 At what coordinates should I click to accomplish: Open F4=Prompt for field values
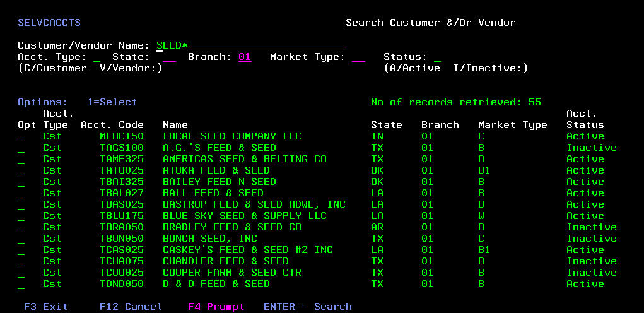pos(216,307)
